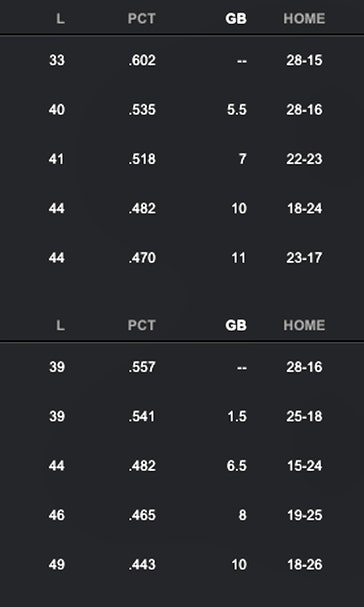Select the 5.5 games back cell
This screenshot has width=364, height=607.
point(237,110)
